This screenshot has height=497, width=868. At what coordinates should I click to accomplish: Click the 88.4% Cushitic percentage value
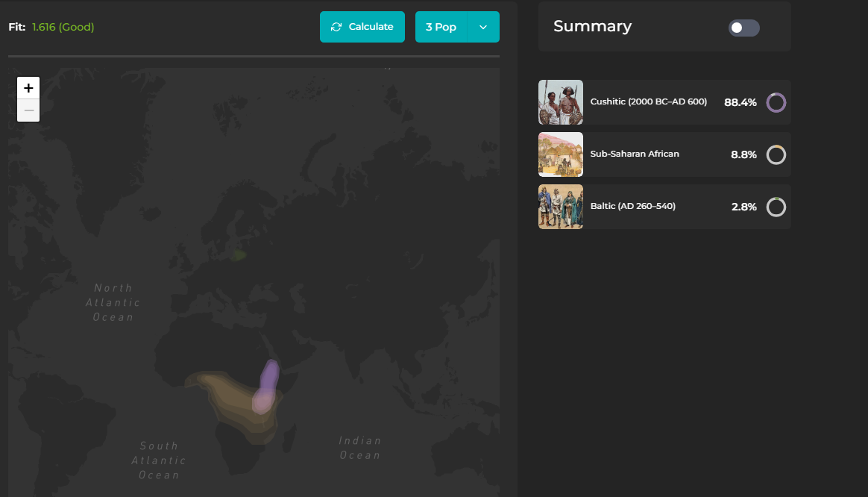740,102
